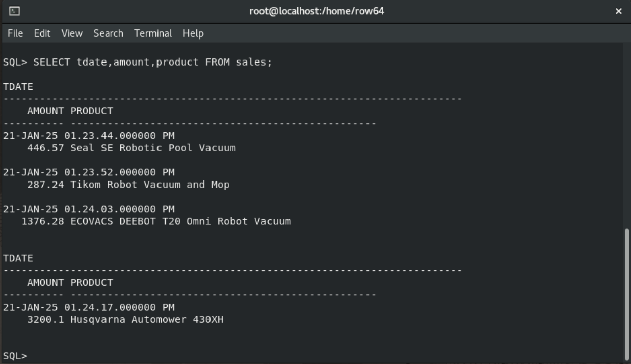Viewport: 631px width, 364px height.
Task: Click the window title root@localhost:/home/row64
Action: (x=317, y=11)
